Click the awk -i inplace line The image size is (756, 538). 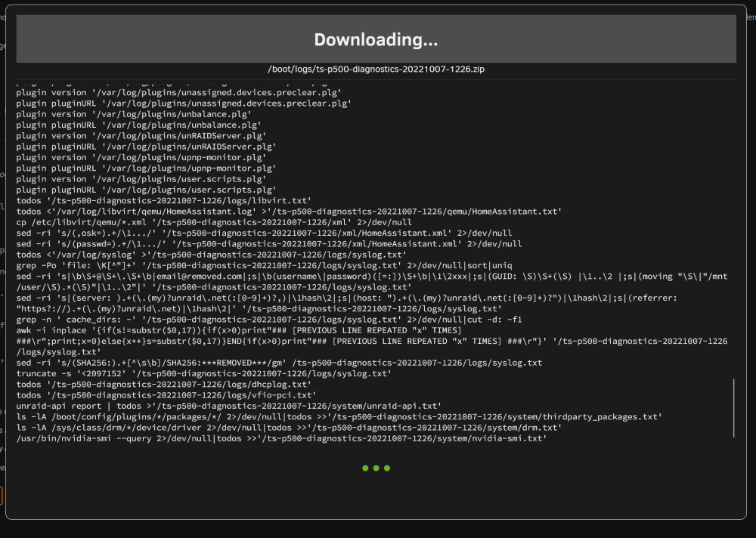372,342
